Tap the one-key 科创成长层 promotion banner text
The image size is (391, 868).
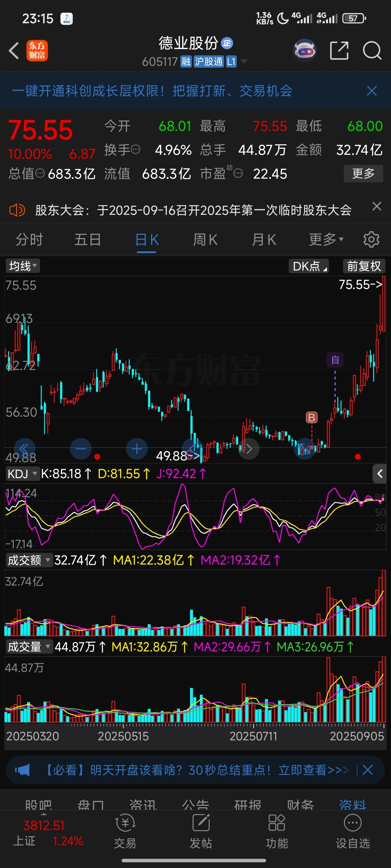click(152, 91)
